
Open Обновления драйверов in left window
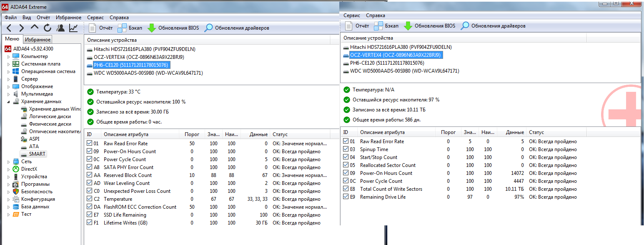coord(236,28)
